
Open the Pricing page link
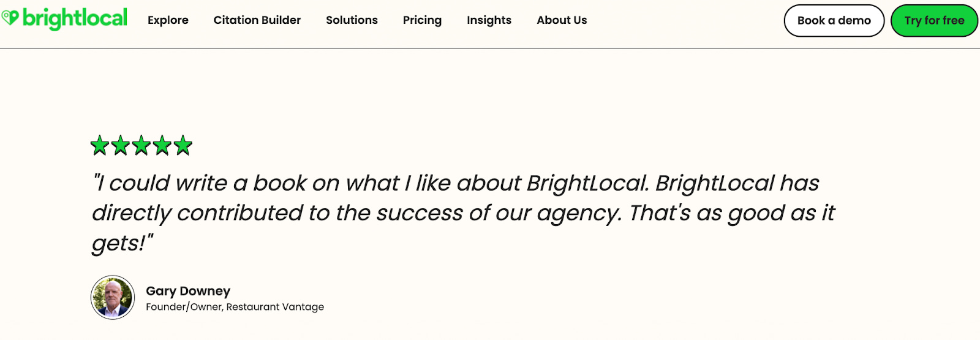pos(422,20)
